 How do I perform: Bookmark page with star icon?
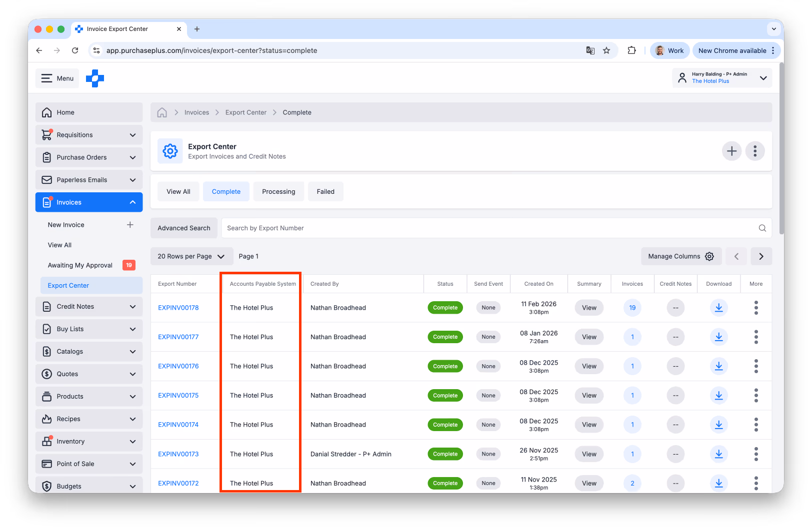[606, 50]
